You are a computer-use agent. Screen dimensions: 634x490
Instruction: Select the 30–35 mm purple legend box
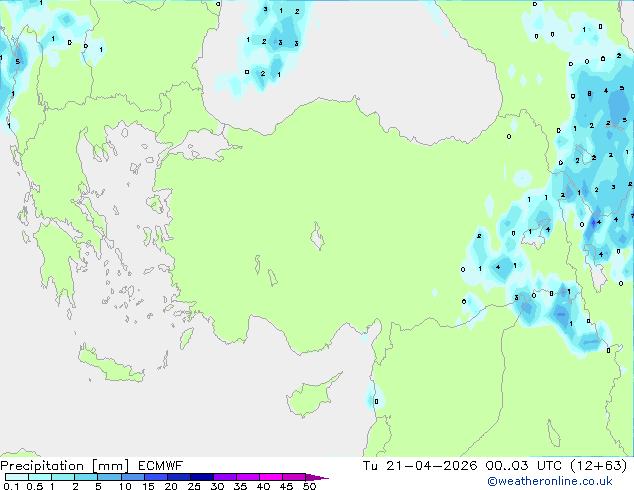[225, 477]
